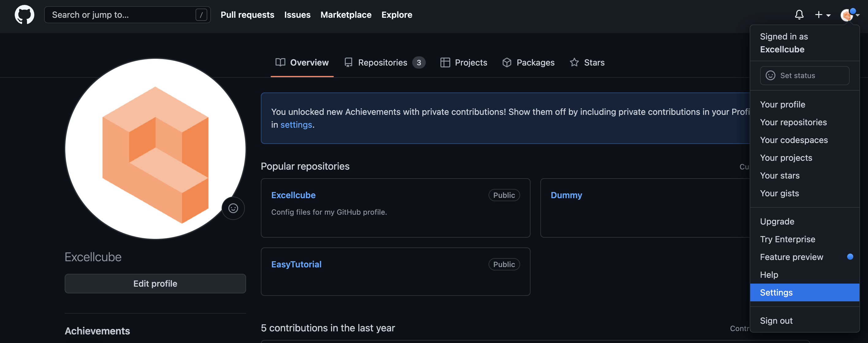This screenshot has height=343, width=868.
Task: Open Feature preview menu entry
Action: [x=791, y=257]
